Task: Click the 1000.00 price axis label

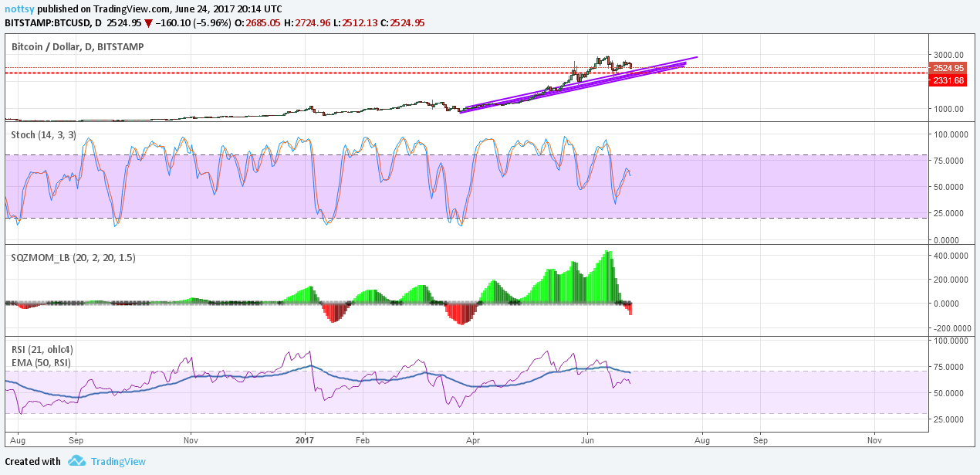Action: (x=949, y=109)
